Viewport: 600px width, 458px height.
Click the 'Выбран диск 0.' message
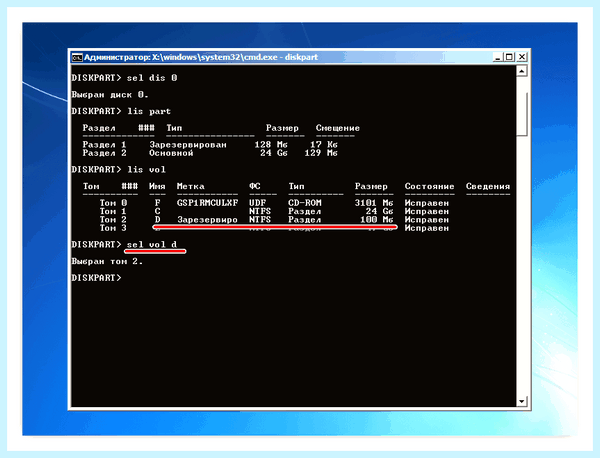tap(110, 95)
